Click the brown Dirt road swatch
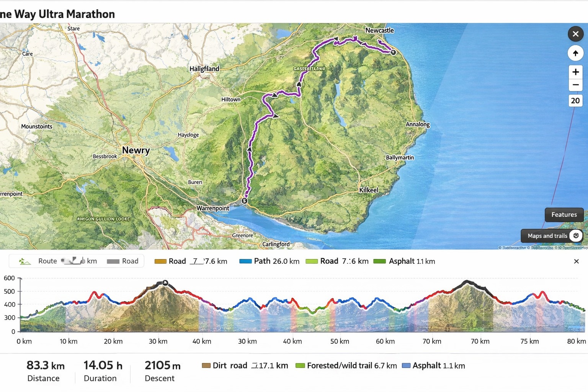 206,366
